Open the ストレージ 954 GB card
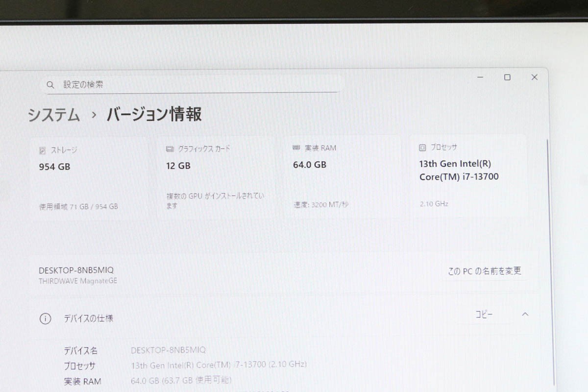 [x=89, y=177]
